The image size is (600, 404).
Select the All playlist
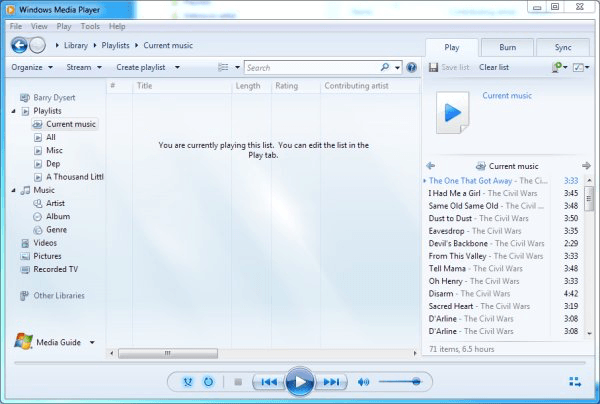(51, 137)
